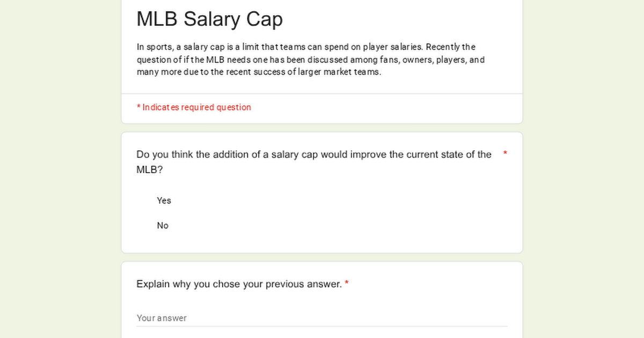The height and width of the screenshot is (338, 644).
Task: Click the red asterisk beside the salary cap question
Action: coord(505,154)
